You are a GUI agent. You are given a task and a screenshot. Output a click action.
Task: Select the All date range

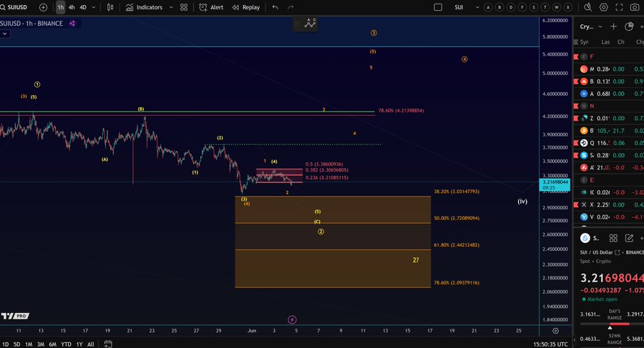click(91, 344)
